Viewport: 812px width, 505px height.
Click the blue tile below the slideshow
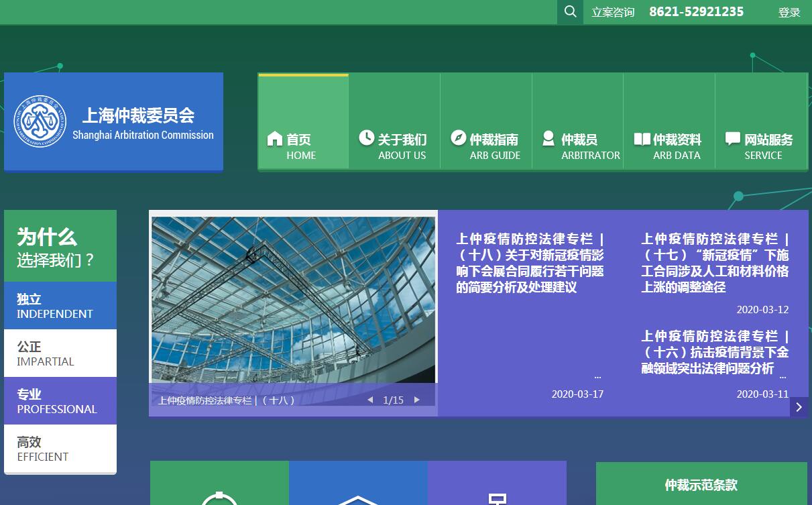[x=358, y=483]
